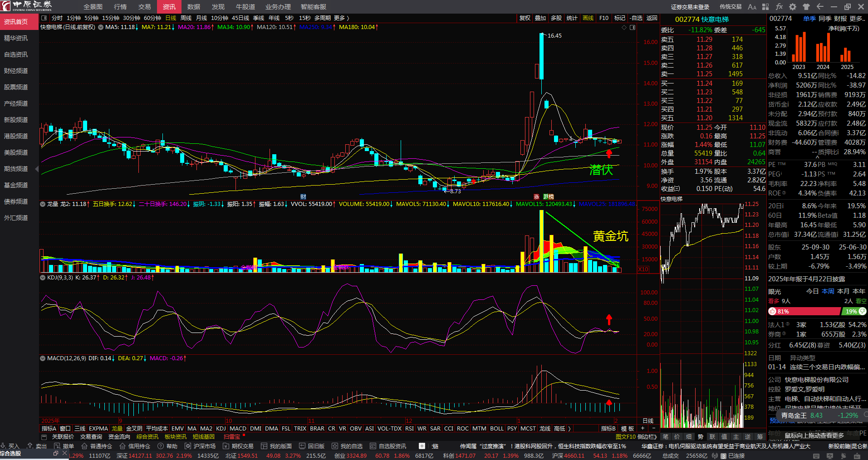Viewport: 868px width, 460px height.
Task: Open 帮助 help
Action: click(167, 446)
